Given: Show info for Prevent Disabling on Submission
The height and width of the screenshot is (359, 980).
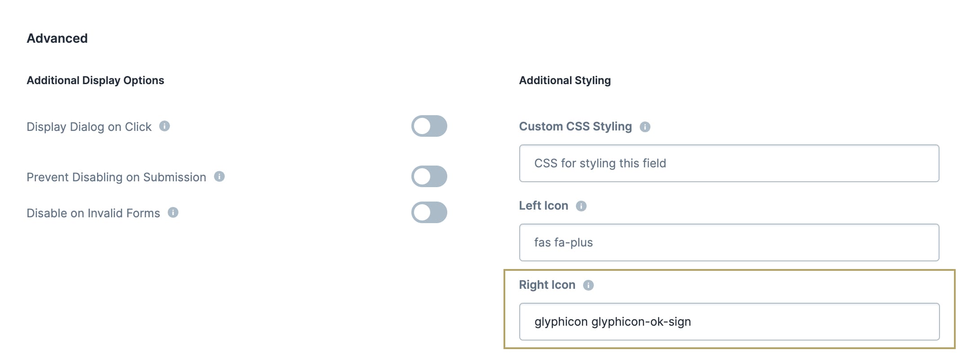Looking at the screenshot, I should click(219, 176).
